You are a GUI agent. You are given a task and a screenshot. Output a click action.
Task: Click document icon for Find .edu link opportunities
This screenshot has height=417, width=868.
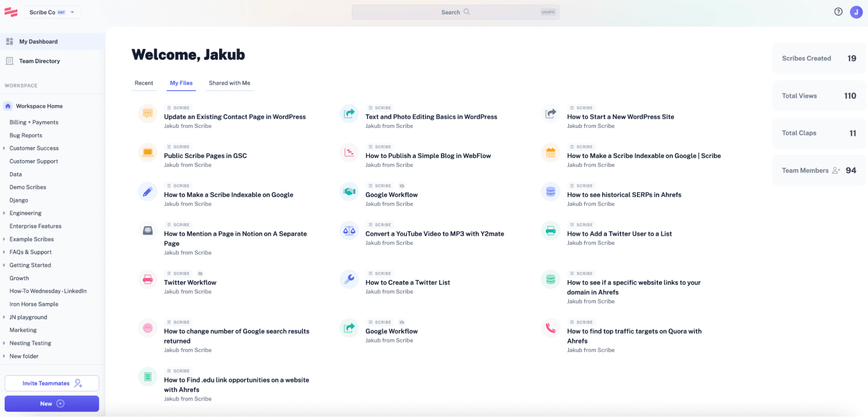tap(148, 377)
